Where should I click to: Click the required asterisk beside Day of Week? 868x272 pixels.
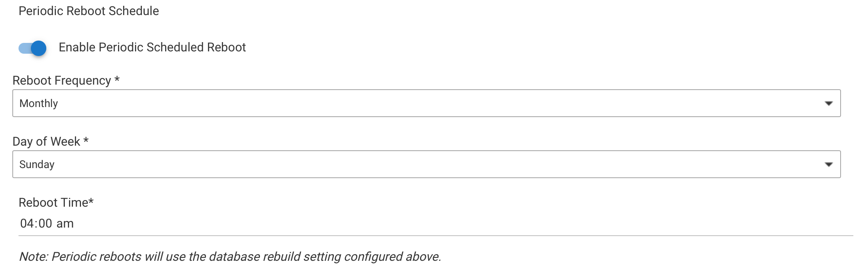(86, 141)
